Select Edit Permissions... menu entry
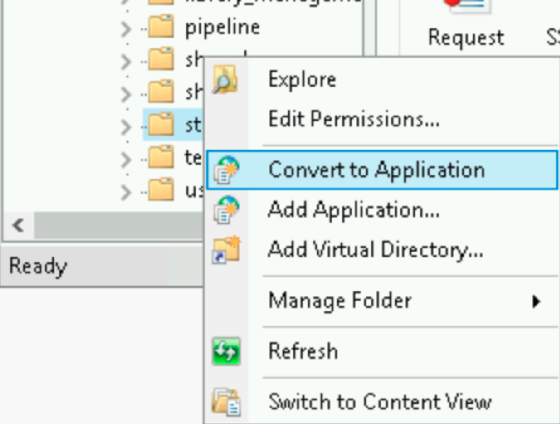The width and height of the screenshot is (560, 424). [381, 119]
